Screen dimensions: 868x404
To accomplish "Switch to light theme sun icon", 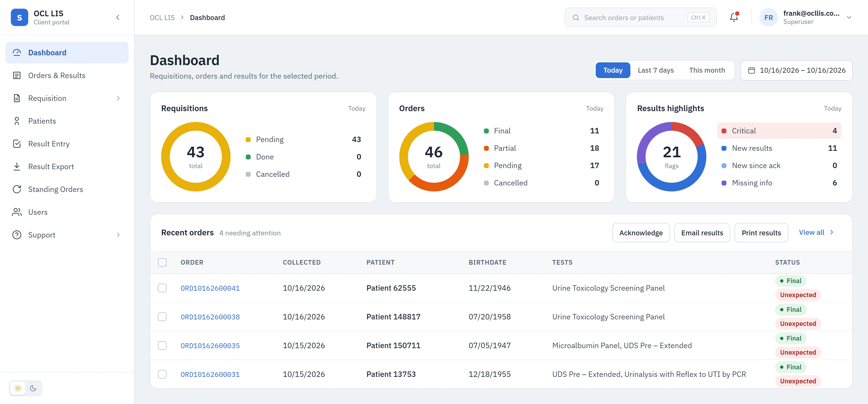I will tap(18, 388).
